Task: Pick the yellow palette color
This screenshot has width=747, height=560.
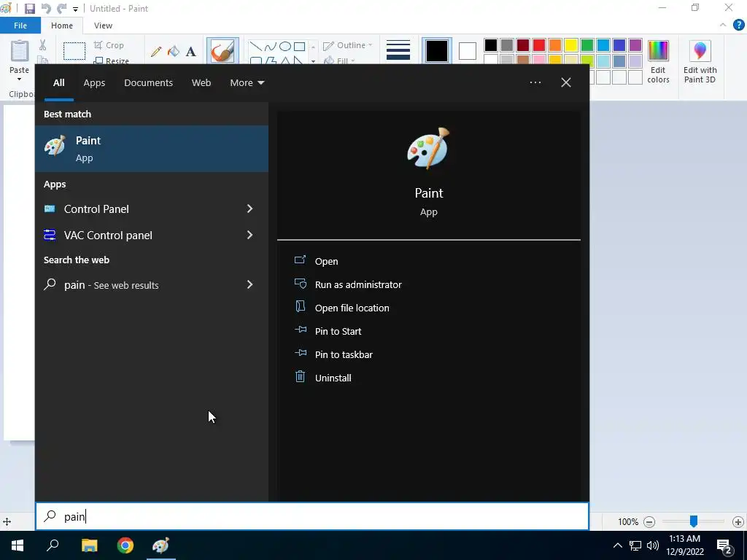Action: click(x=570, y=45)
